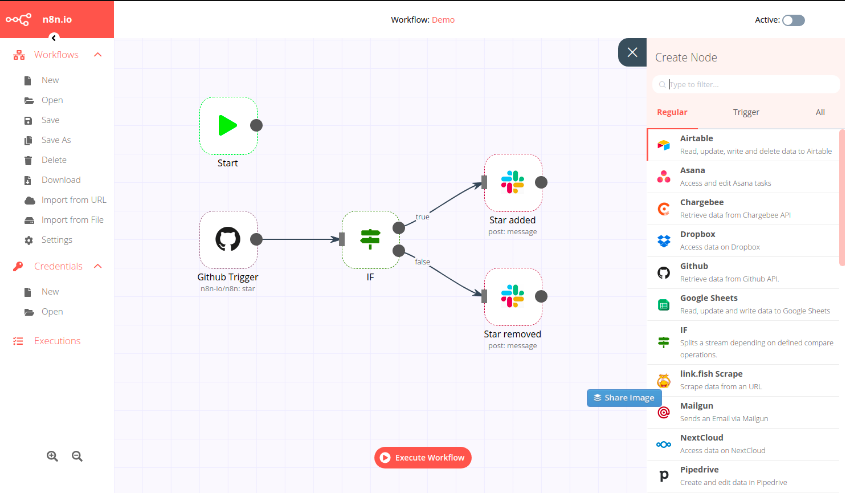Click the IF node true output connector
The image size is (845, 493).
click(x=399, y=228)
